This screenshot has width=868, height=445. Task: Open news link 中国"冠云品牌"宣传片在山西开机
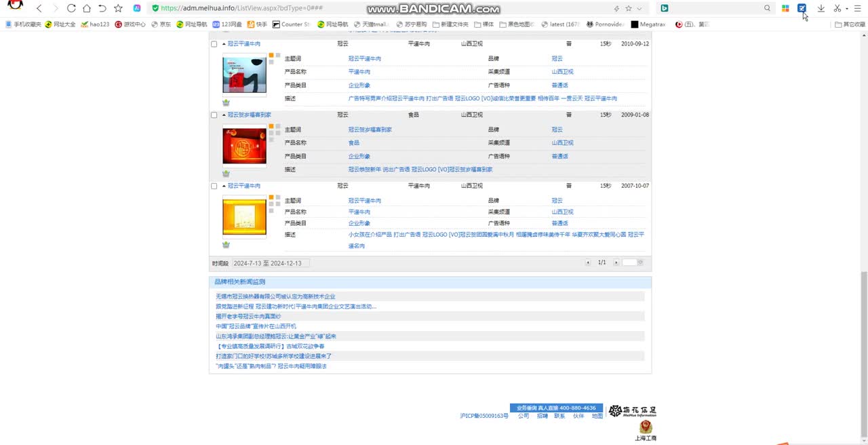(256, 326)
